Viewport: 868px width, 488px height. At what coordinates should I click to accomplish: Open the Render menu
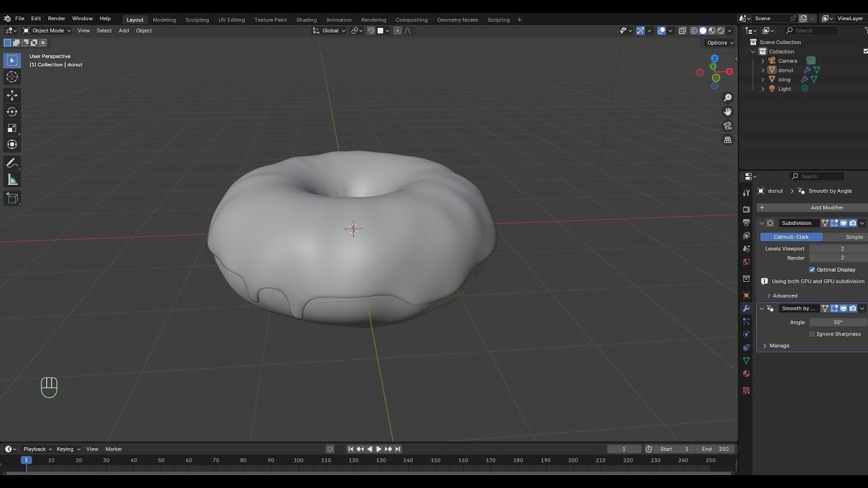[x=56, y=19]
